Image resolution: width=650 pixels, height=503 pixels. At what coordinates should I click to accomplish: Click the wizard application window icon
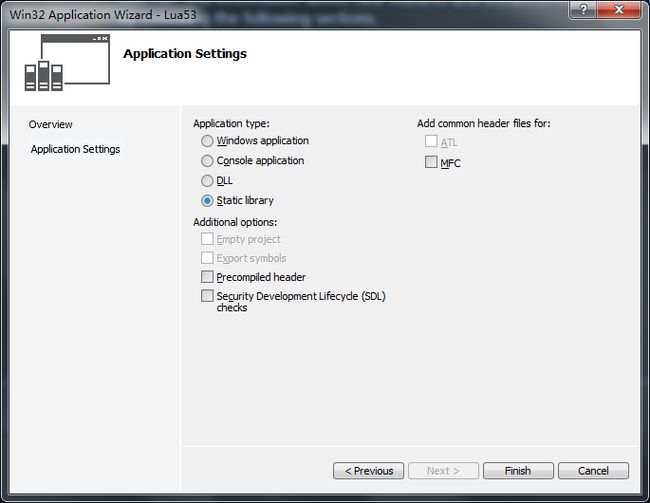click(x=67, y=63)
